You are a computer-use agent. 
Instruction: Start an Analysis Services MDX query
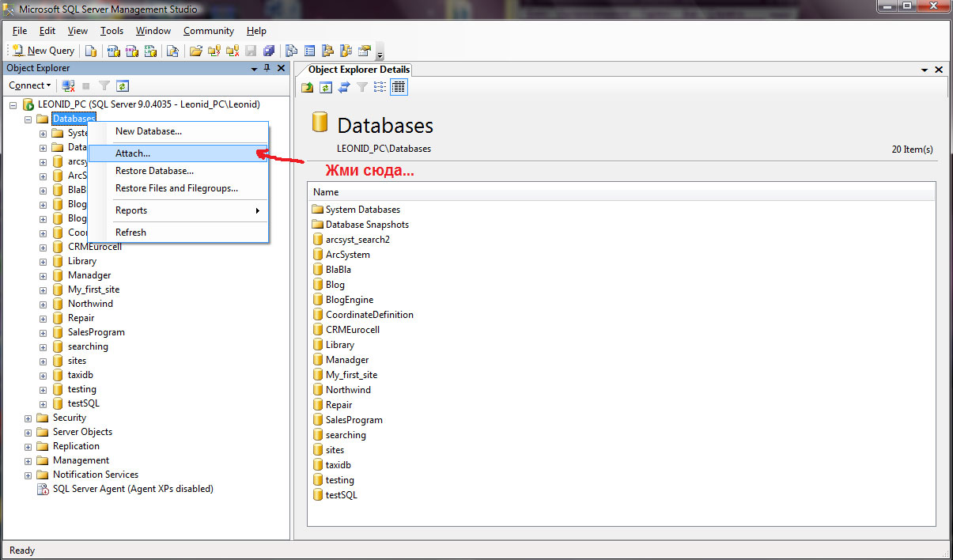(x=114, y=51)
